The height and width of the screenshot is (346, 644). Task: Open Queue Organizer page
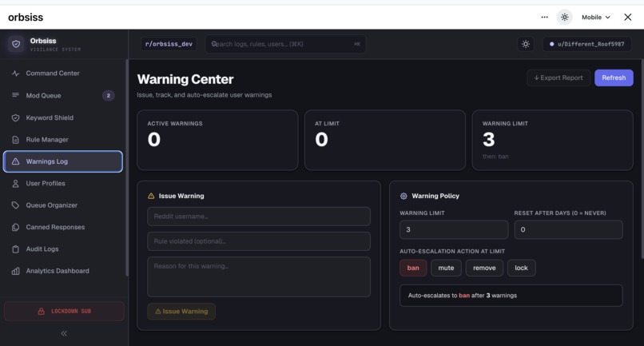click(x=63, y=205)
